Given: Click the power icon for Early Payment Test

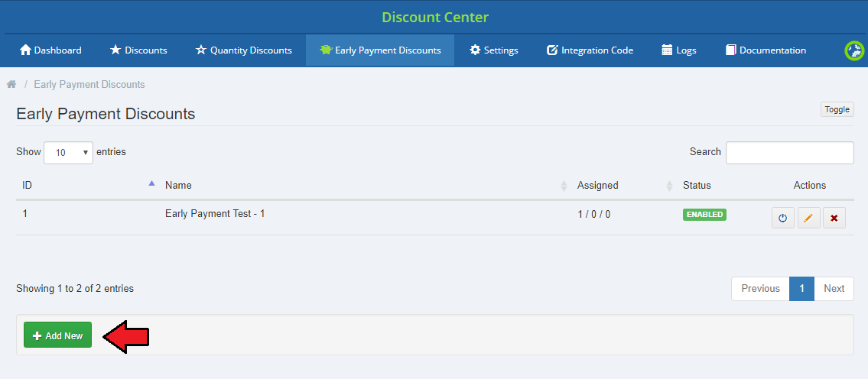Looking at the screenshot, I should pyautogui.click(x=782, y=218).
